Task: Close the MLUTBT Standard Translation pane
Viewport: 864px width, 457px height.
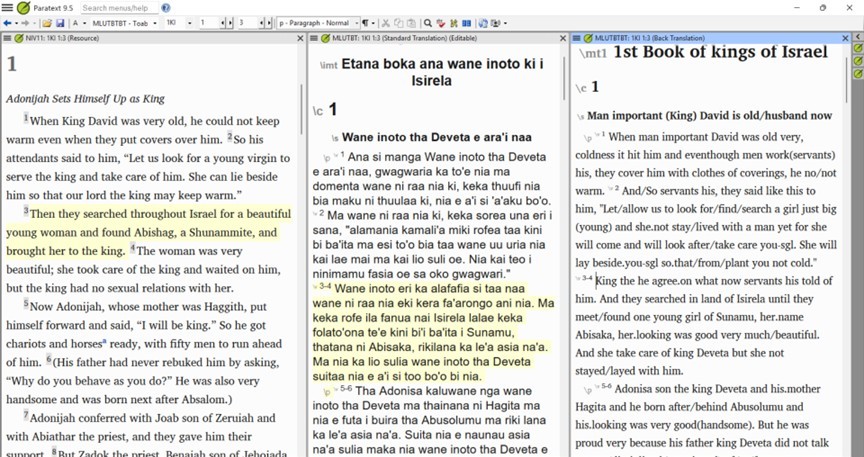Action: tap(564, 38)
